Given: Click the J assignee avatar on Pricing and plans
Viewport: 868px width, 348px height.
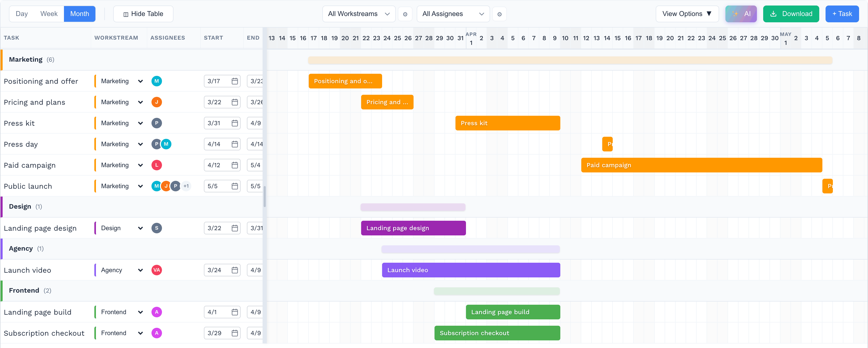Looking at the screenshot, I should (157, 102).
